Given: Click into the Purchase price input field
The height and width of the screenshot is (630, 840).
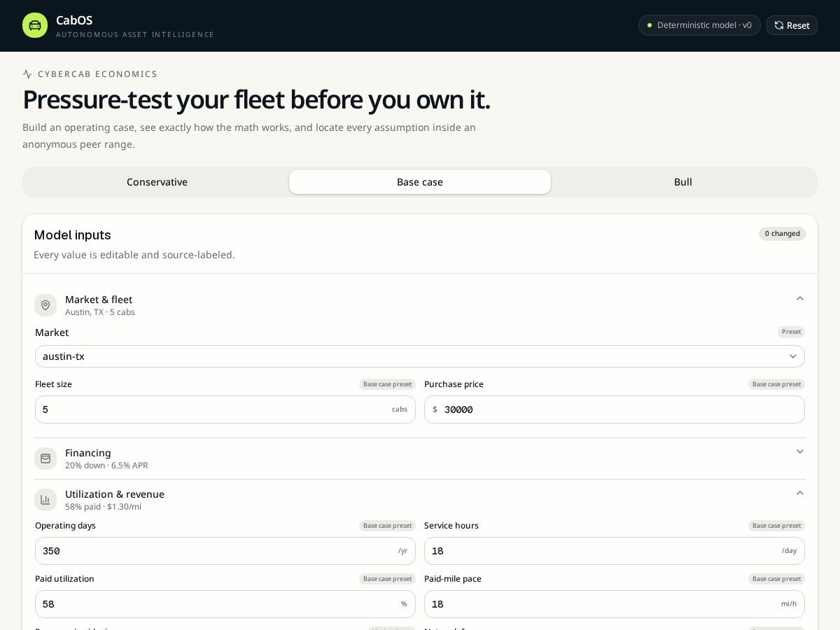Looking at the screenshot, I should 615,409.
